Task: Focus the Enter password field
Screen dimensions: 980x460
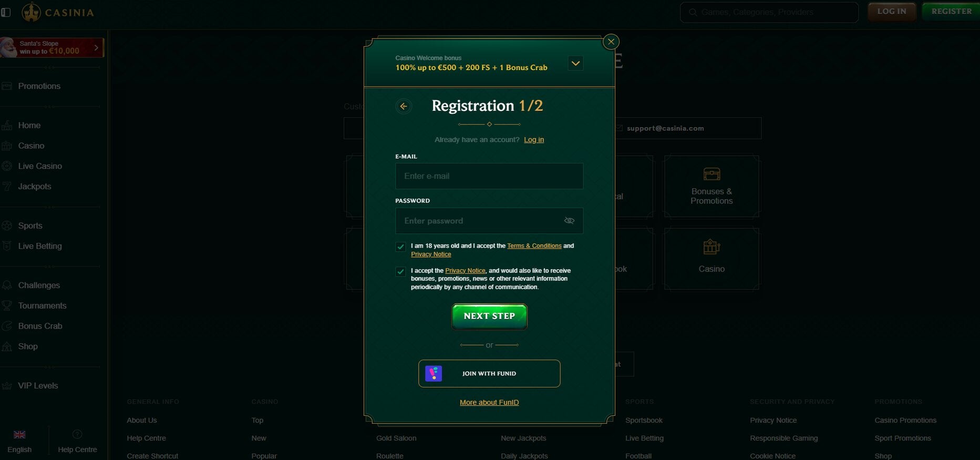Action: point(489,221)
